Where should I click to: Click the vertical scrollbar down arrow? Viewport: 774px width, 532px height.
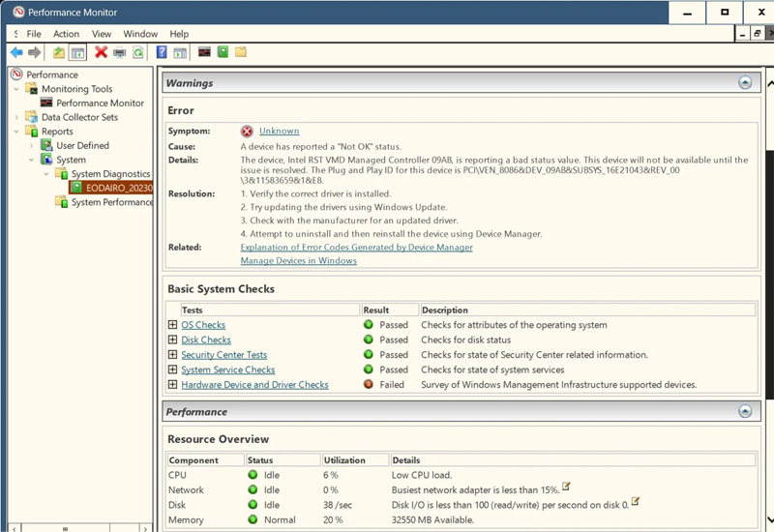tap(769, 519)
